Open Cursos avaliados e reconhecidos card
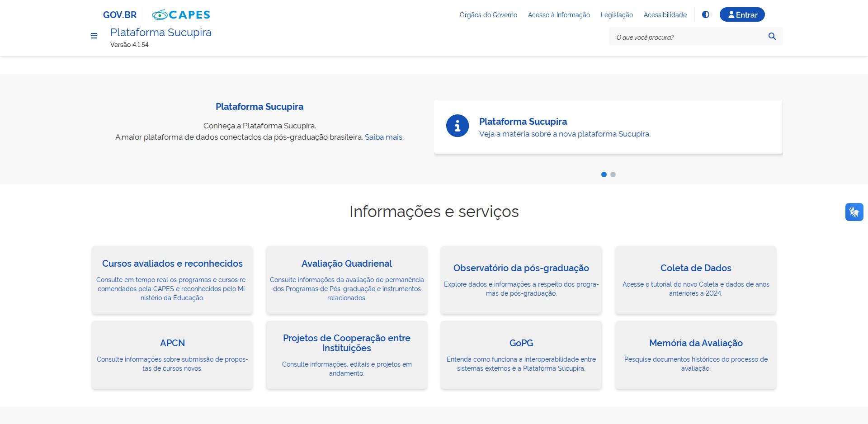The height and width of the screenshot is (424, 868). (172, 280)
